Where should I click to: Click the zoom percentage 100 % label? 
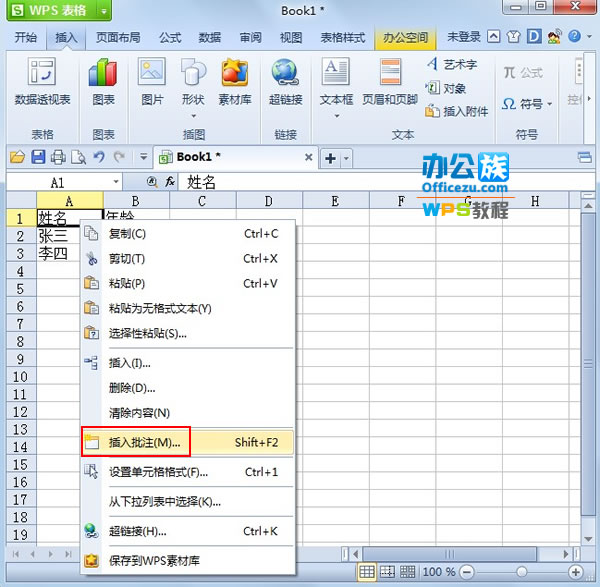(439, 572)
